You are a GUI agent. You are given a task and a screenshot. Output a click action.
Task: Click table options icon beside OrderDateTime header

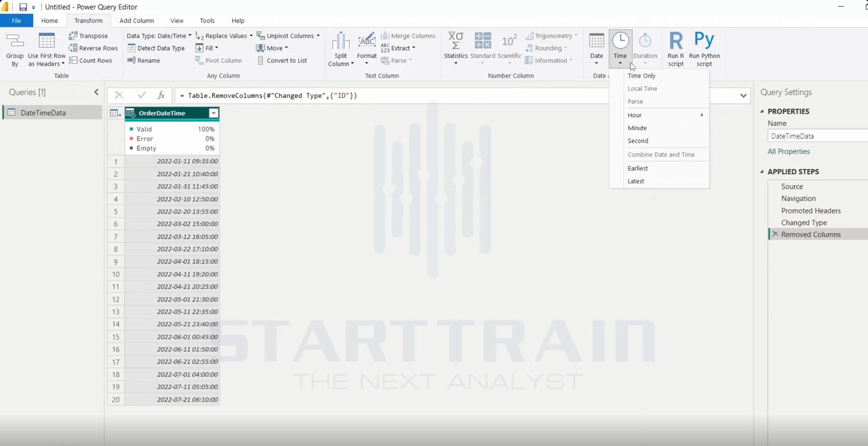pos(116,113)
